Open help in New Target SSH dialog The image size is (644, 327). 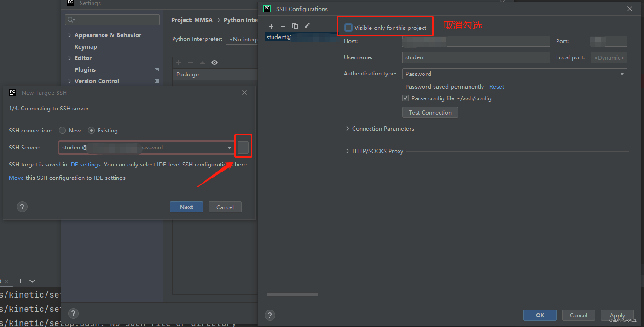click(22, 207)
